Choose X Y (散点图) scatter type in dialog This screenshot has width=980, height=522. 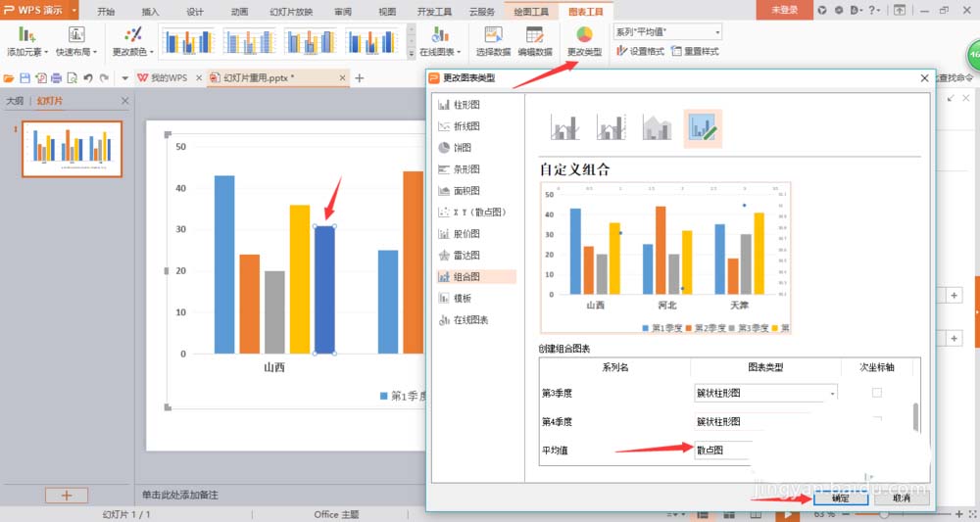click(475, 213)
